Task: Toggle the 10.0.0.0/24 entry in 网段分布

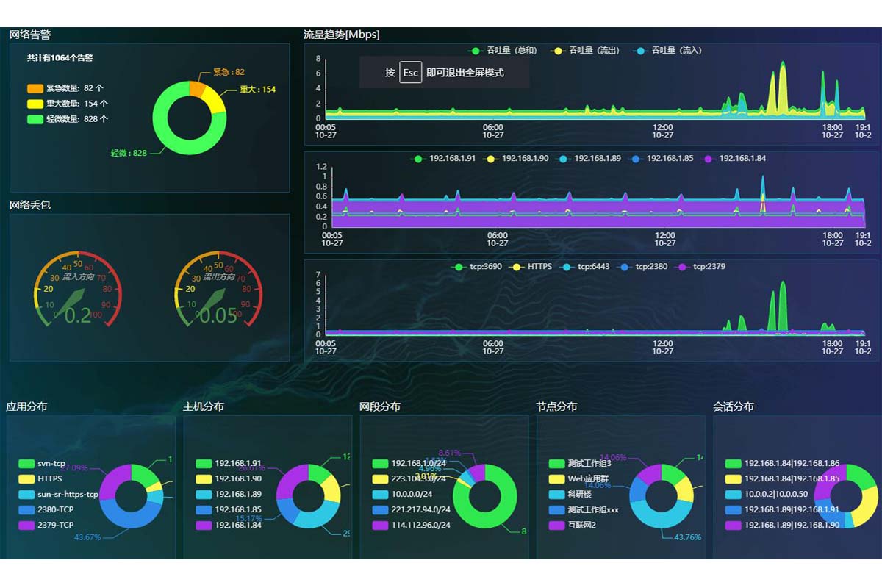Action: pyautogui.click(x=408, y=495)
